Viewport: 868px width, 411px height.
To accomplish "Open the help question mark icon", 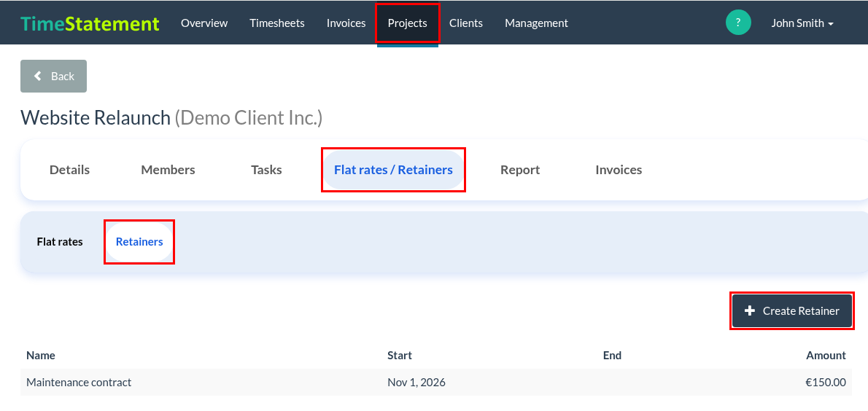I will [738, 23].
